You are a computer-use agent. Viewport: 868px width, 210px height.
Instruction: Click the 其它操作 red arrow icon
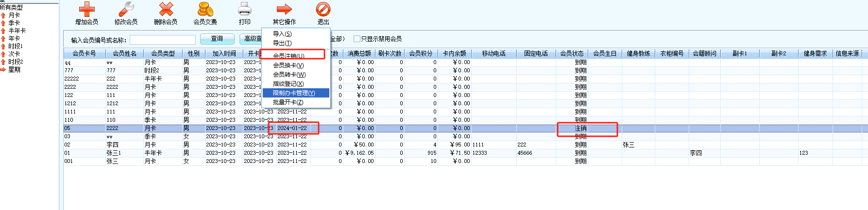point(284,10)
